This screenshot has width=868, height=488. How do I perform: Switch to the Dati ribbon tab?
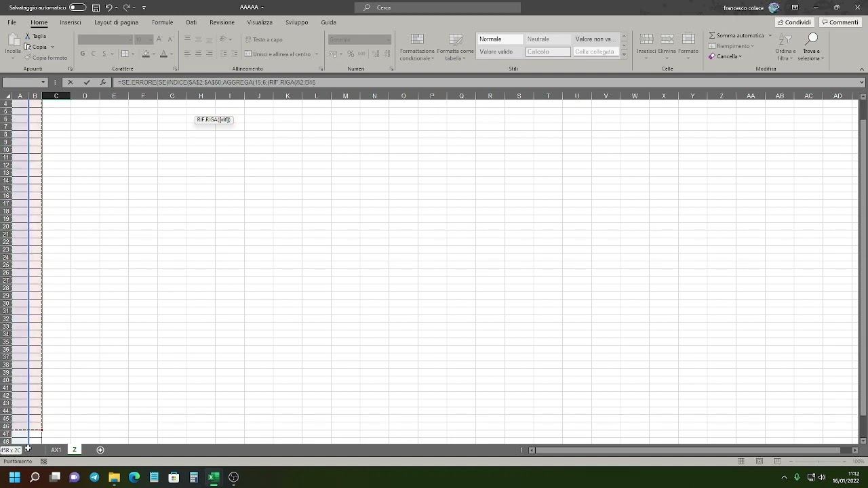click(191, 22)
